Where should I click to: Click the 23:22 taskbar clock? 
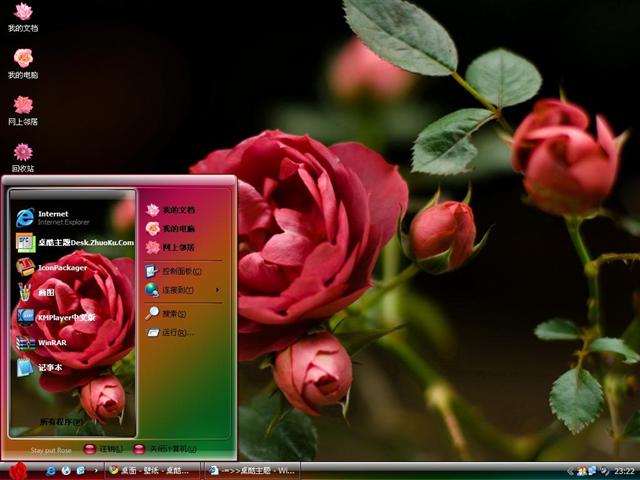(624, 471)
